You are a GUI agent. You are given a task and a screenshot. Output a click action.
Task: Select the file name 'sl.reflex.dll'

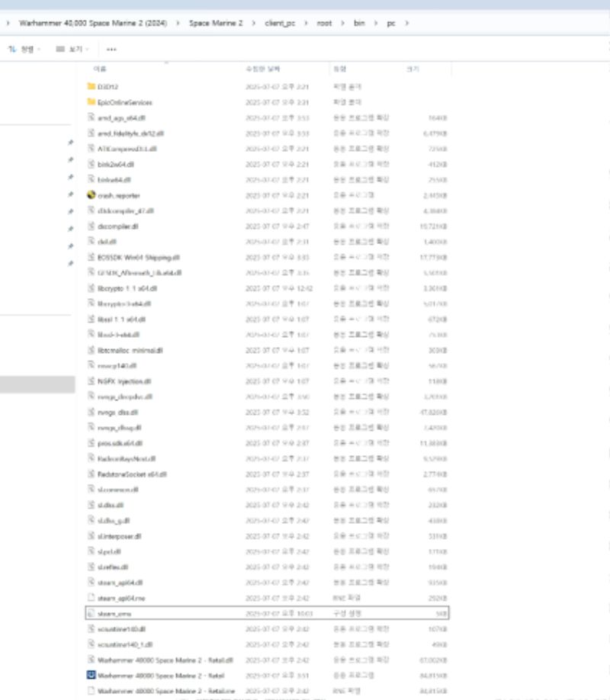point(113,567)
